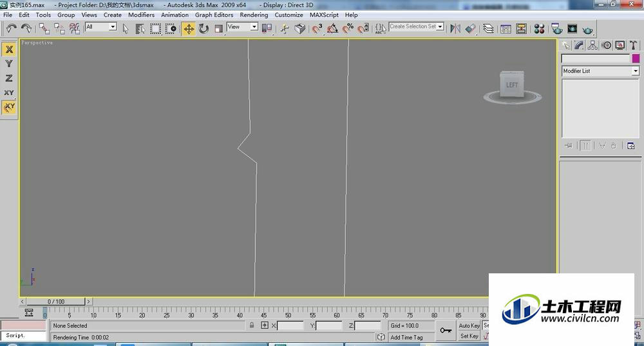644x346 pixels.
Task: Open the Edit menu
Action: click(24, 15)
